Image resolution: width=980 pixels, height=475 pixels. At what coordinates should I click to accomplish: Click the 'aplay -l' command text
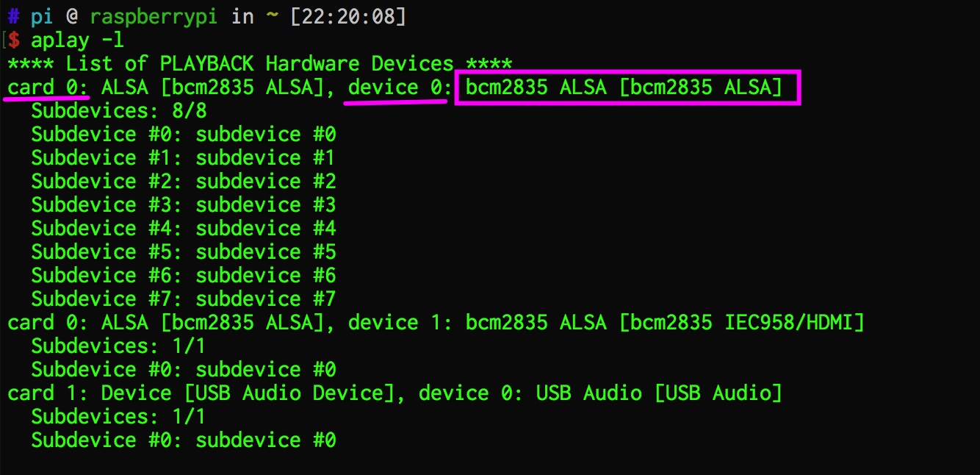click(72, 40)
